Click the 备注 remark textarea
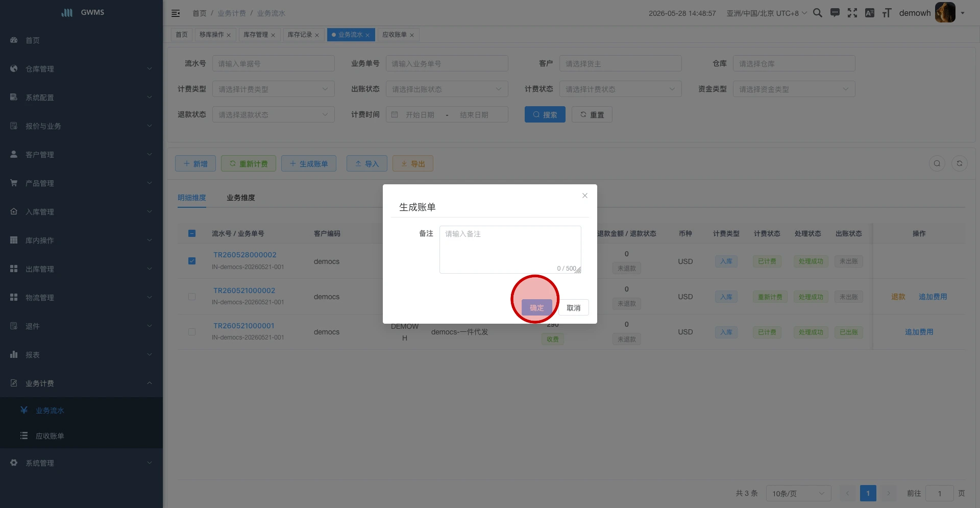 510,250
